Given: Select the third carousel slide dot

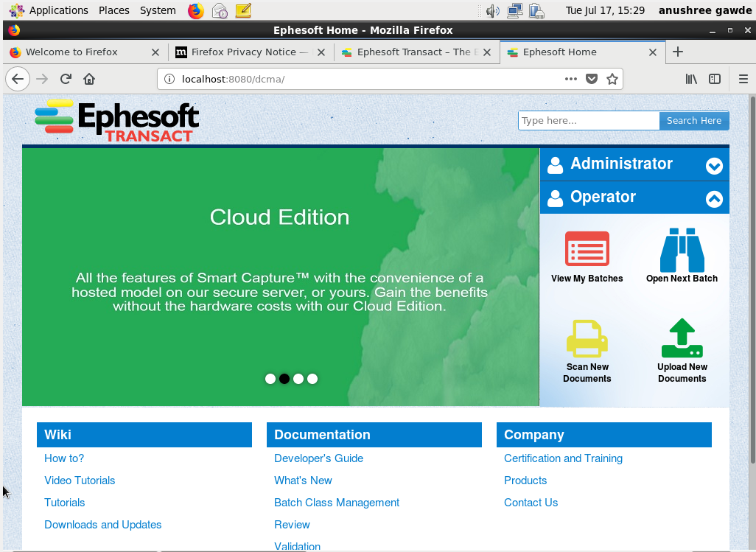Looking at the screenshot, I should [298, 379].
